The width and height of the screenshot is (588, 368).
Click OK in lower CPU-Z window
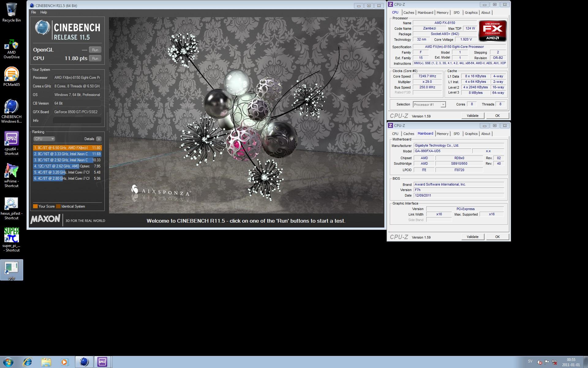(497, 237)
